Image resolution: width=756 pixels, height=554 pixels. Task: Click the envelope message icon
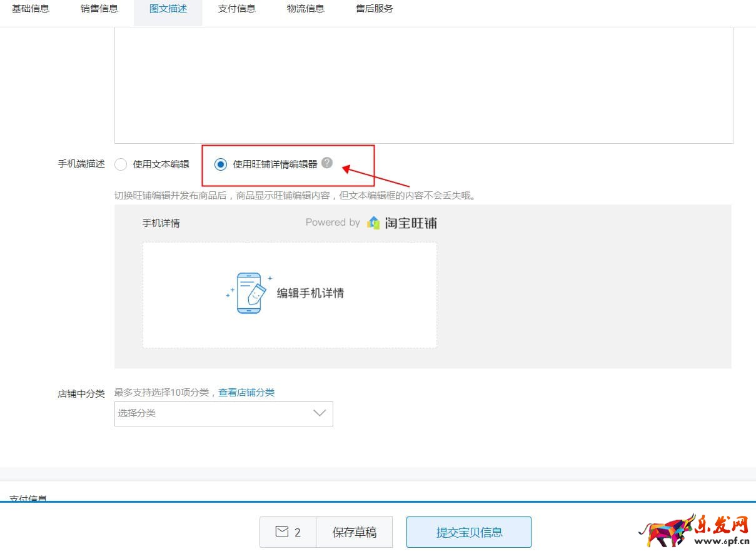coord(282,531)
